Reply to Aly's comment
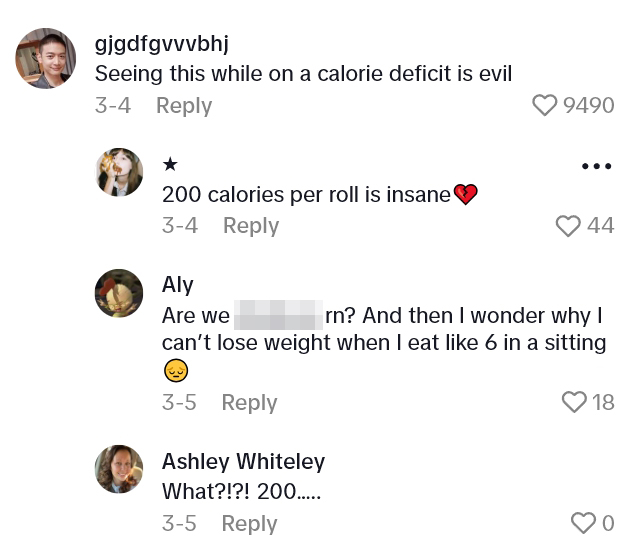Viewport: 624px width, 555px height. [x=249, y=402]
